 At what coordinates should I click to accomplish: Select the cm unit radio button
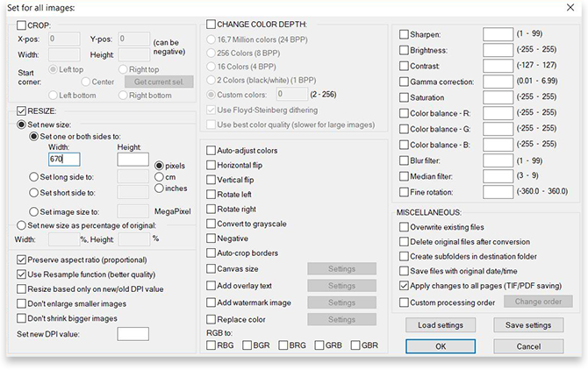[159, 176]
